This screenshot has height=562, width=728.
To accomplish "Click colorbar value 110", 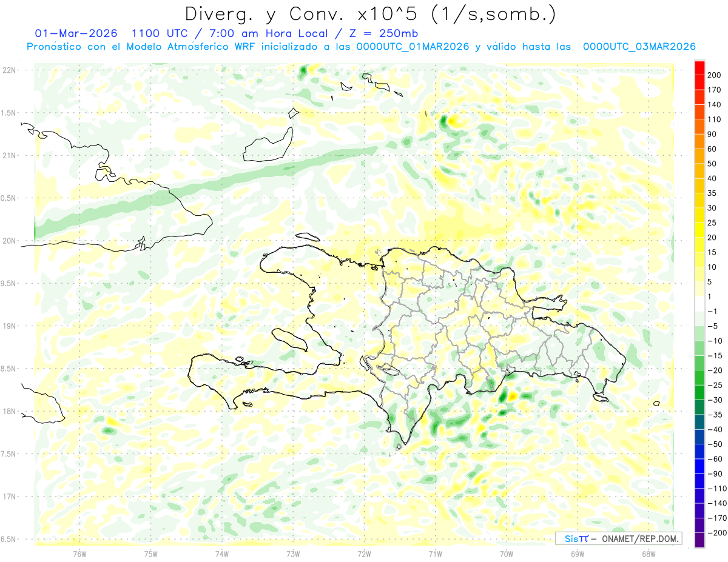I will 715,119.
